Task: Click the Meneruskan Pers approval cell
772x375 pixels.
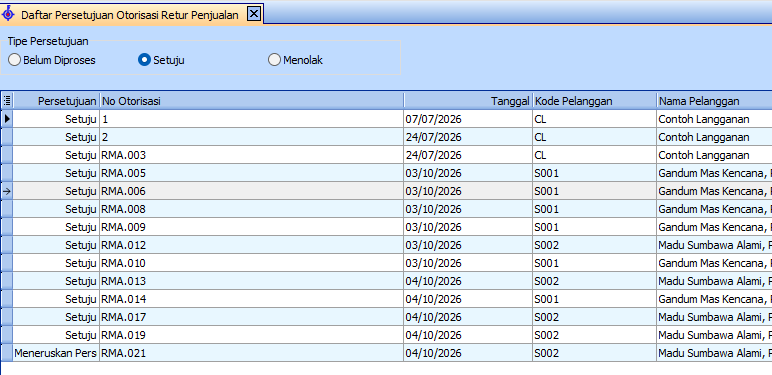Action: point(56,353)
